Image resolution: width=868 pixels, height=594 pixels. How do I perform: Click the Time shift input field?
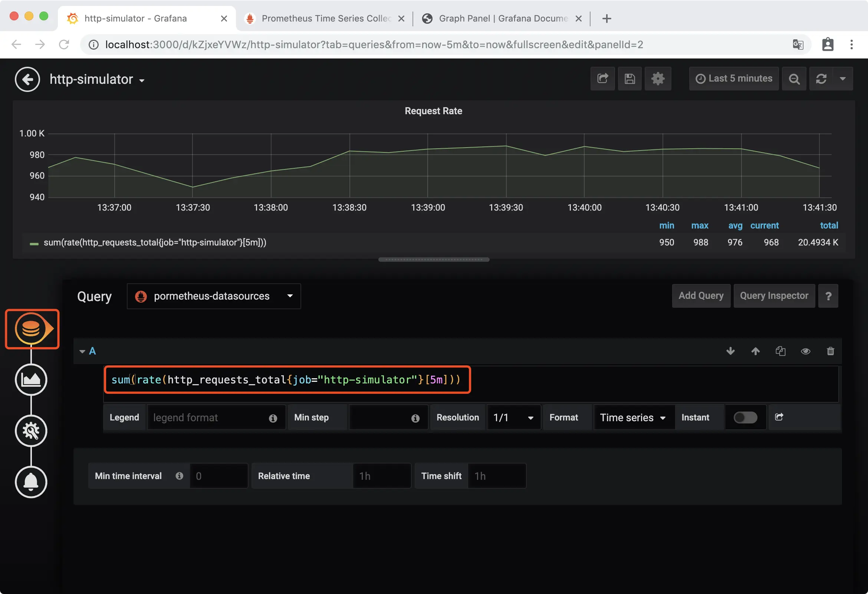(x=497, y=476)
